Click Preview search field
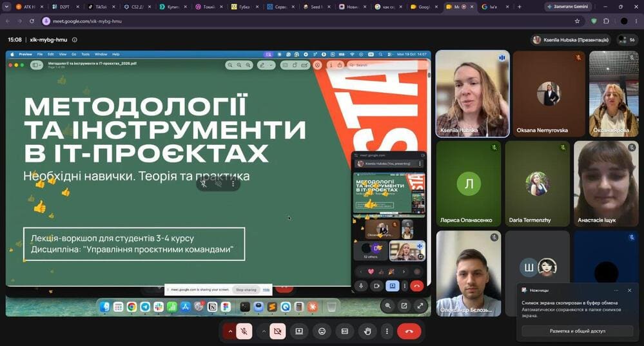Image resolution: width=644 pixels, height=346 pixels. point(386,65)
